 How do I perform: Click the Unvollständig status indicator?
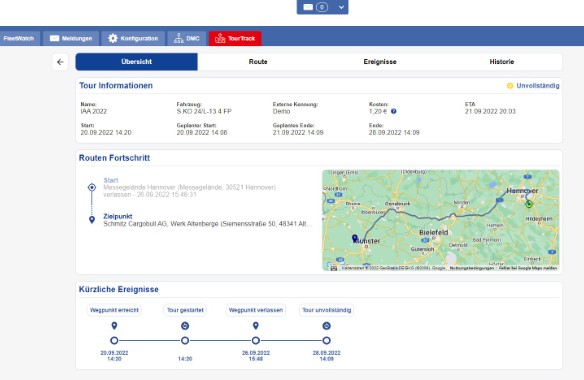(x=533, y=86)
